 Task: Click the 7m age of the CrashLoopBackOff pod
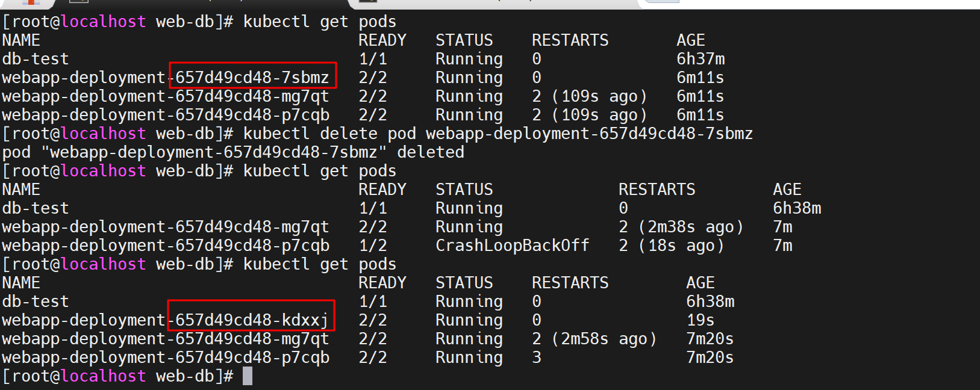pos(782,246)
